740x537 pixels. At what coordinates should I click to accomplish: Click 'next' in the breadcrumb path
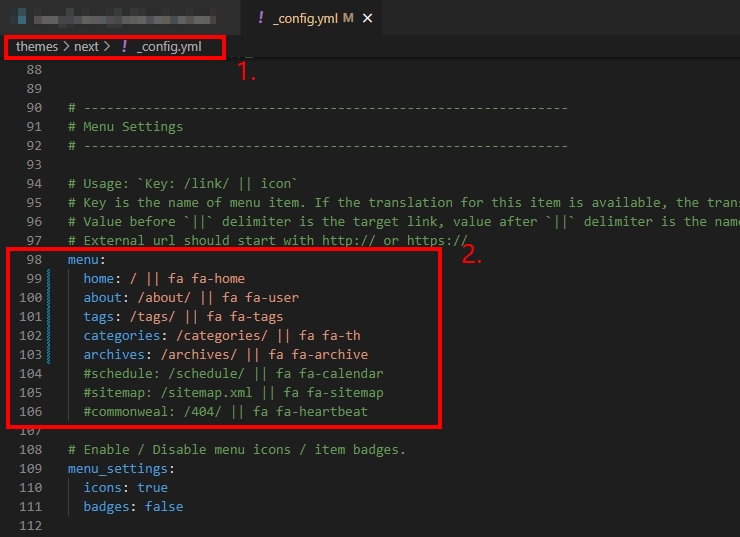click(x=86, y=47)
